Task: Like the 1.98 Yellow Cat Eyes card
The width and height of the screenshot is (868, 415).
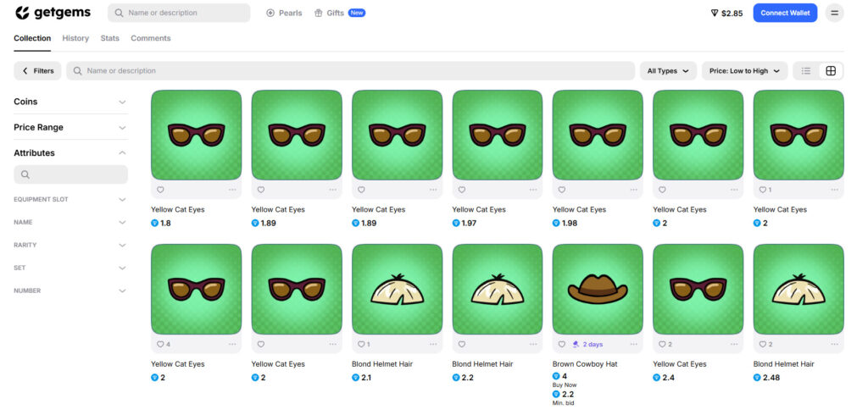Action: [562, 190]
